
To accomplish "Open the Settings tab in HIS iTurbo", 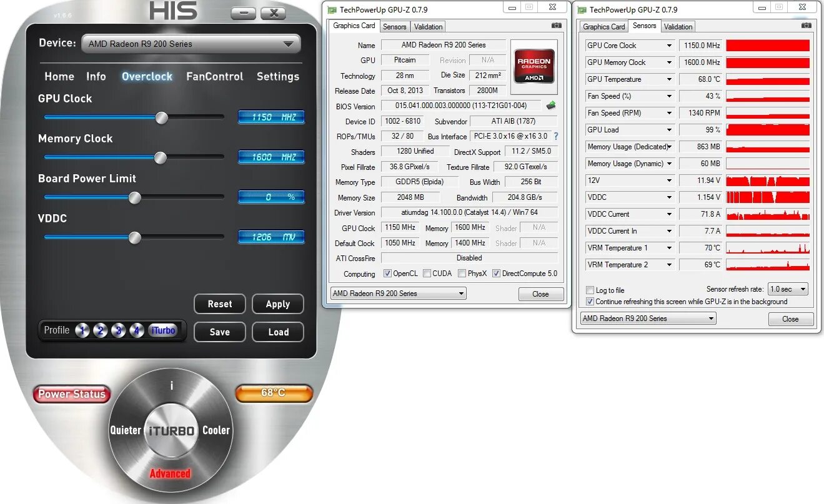I will pos(278,76).
